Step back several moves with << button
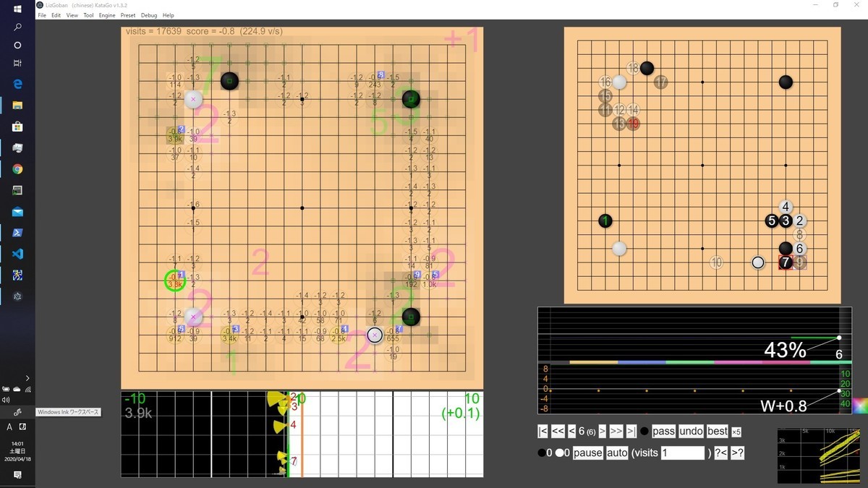The width and height of the screenshot is (868, 488). [x=558, y=432]
